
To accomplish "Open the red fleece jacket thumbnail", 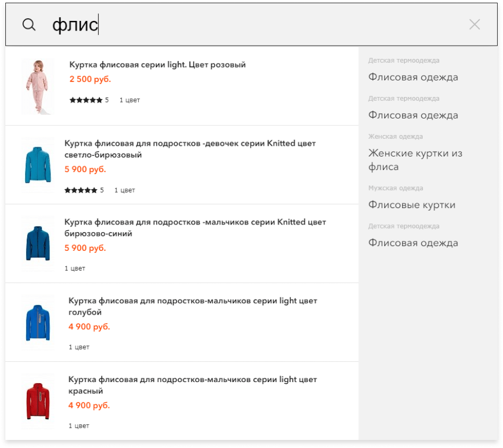I will (38, 401).
